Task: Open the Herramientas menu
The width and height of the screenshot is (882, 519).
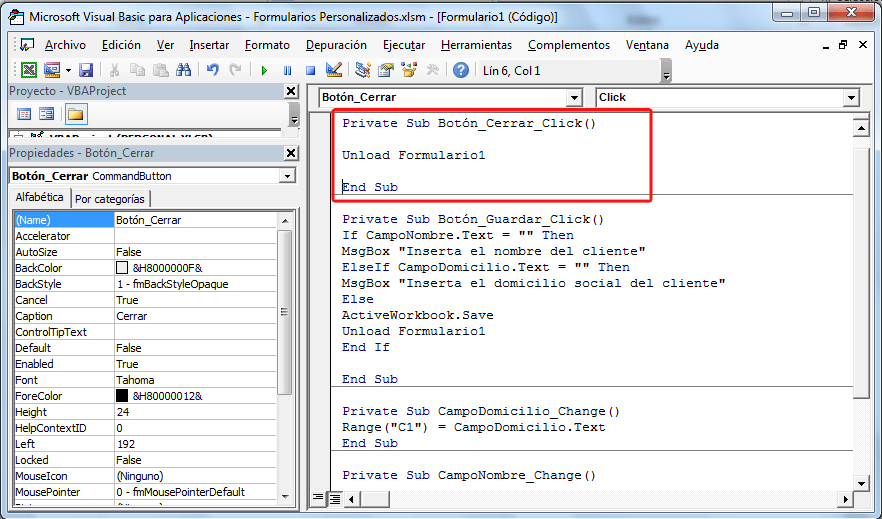Action: [476, 45]
